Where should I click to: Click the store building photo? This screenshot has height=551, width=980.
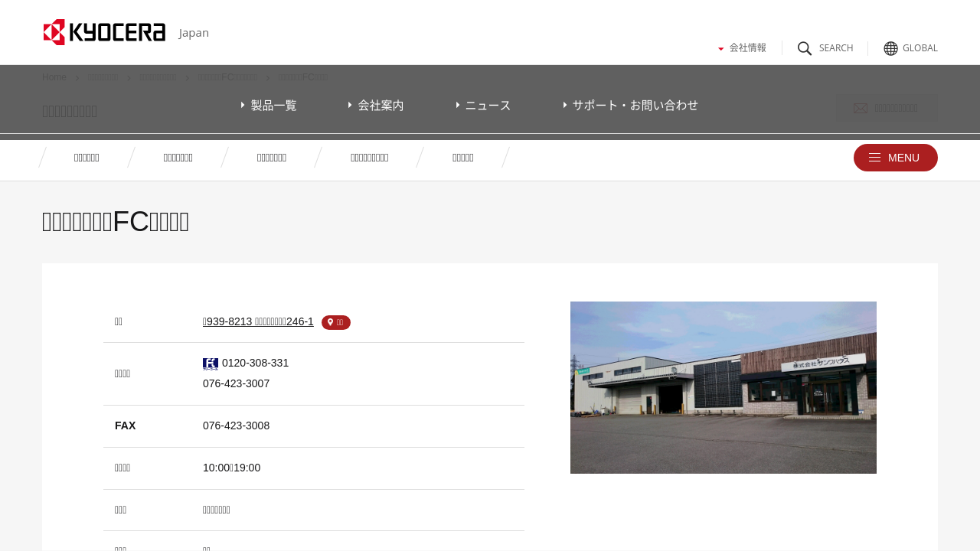tap(723, 387)
